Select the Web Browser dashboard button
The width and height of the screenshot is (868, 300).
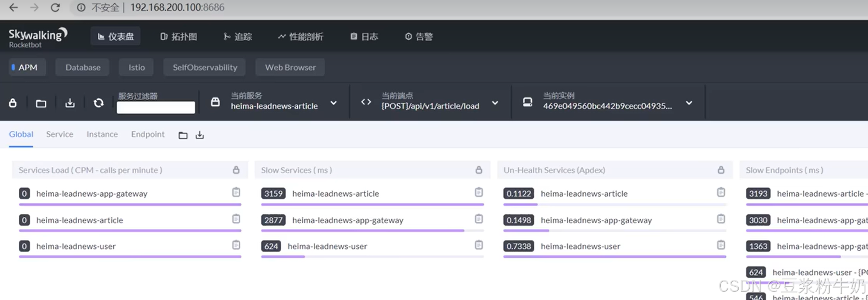(290, 67)
